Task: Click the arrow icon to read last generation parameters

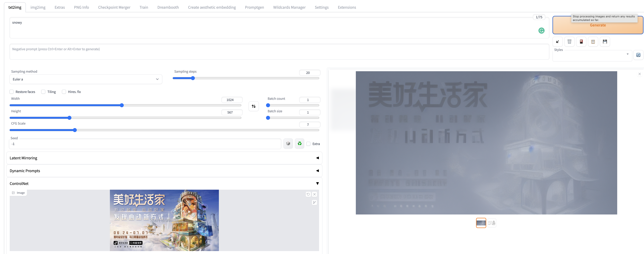Action: pyautogui.click(x=557, y=42)
